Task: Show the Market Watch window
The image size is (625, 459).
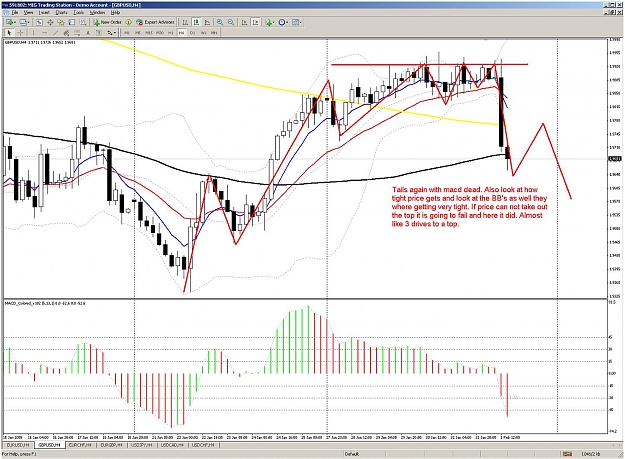Action: 39,22
